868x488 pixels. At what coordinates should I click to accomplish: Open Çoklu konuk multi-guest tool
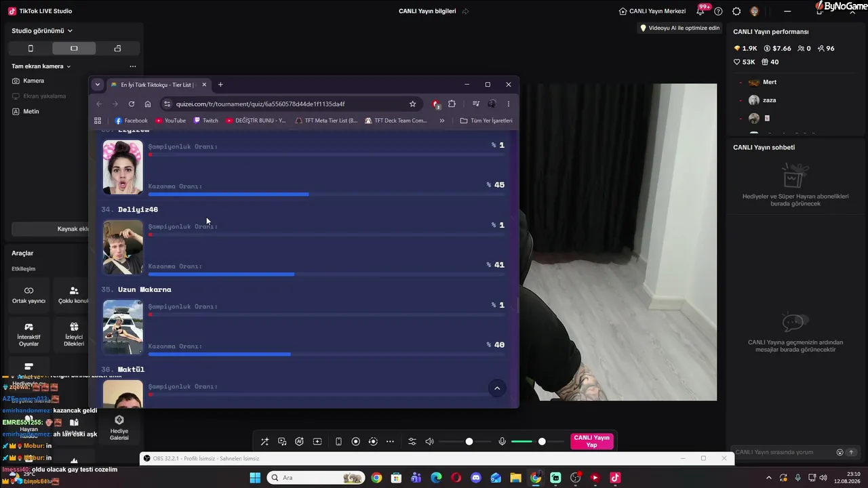73,295
